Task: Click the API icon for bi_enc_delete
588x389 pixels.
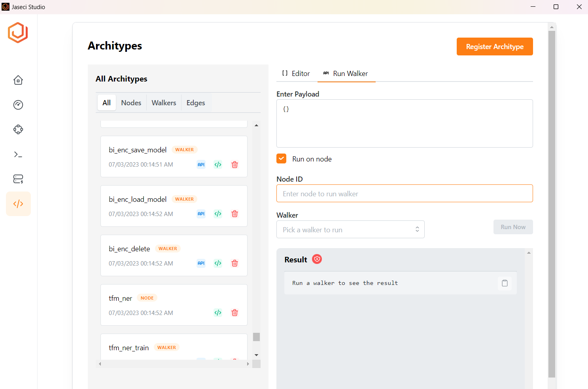Action: tap(201, 264)
